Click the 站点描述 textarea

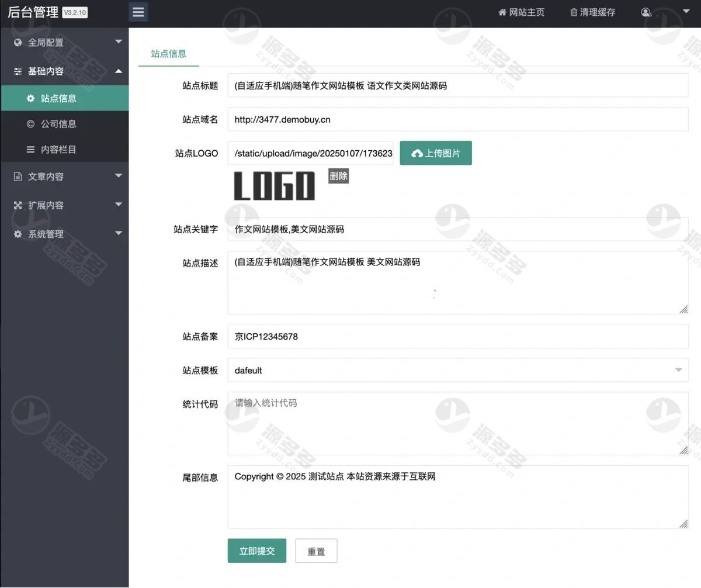tap(458, 283)
